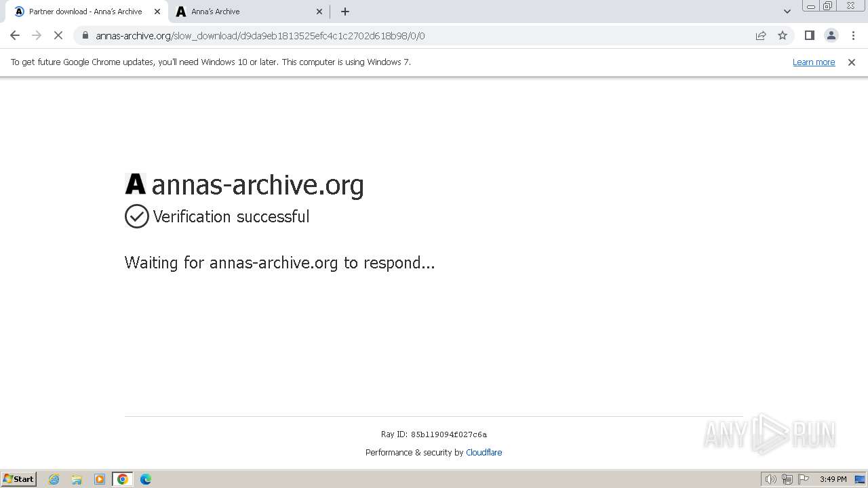The image size is (868, 488).
Task: Open Windows Media Player from the taskbar
Action: click(100, 479)
